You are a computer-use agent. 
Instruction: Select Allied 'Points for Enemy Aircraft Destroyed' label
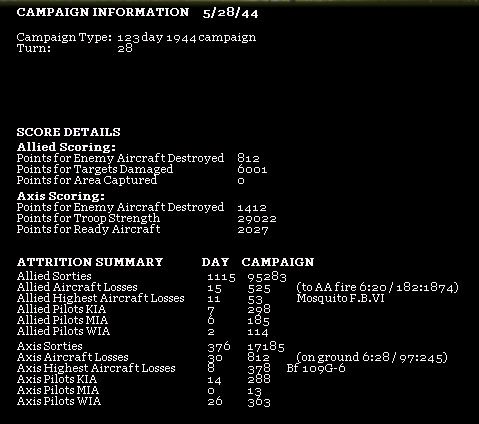point(120,158)
